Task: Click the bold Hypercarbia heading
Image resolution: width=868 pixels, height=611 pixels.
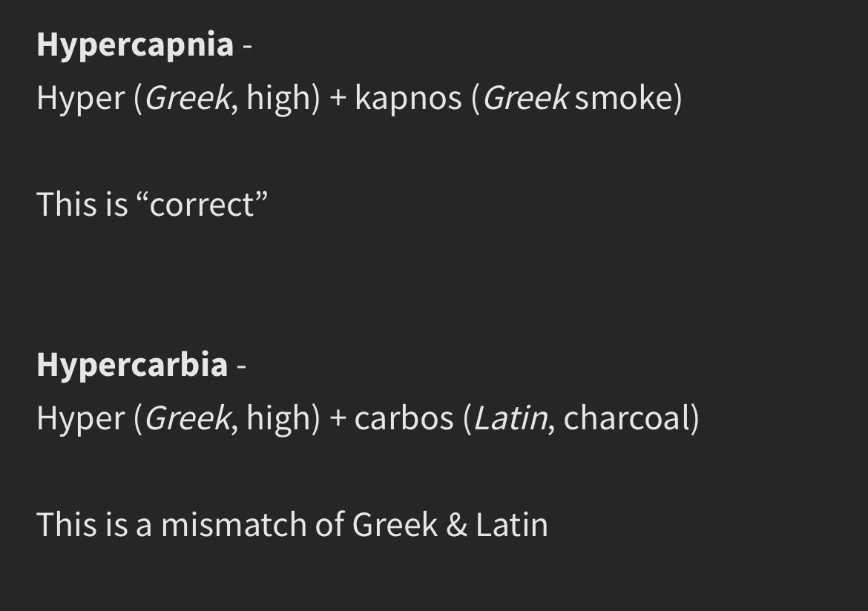Action: [132, 366]
